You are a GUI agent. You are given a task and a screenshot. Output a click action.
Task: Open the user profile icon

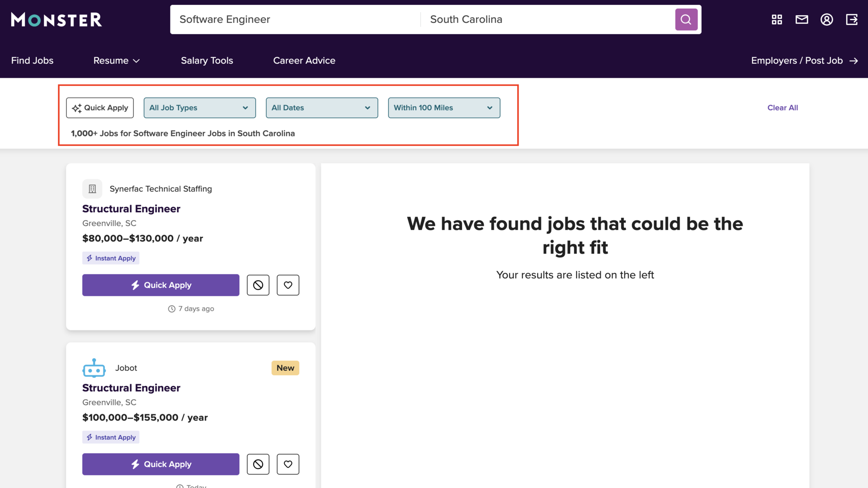827,19
